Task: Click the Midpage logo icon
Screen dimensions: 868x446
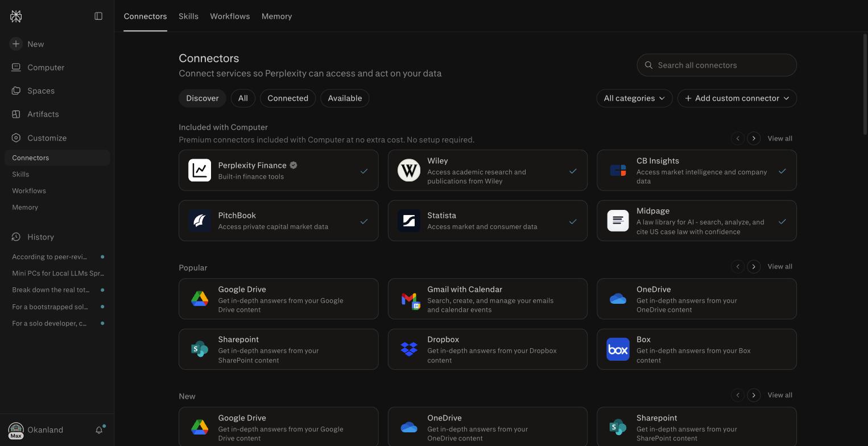Action: (618, 220)
